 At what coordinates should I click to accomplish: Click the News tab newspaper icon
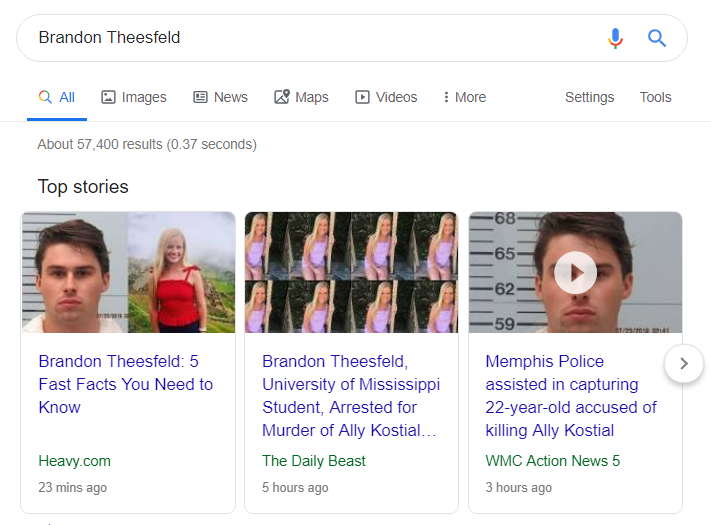(x=200, y=97)
